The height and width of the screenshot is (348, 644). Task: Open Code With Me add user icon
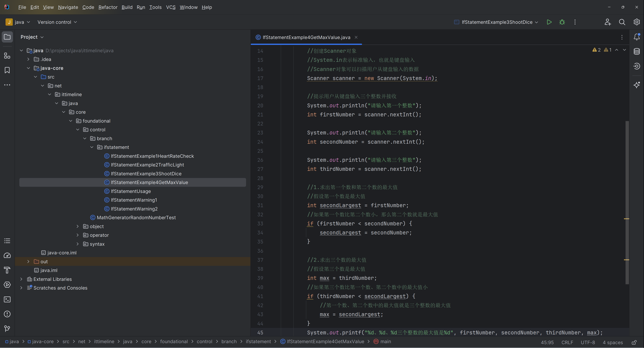607,22
